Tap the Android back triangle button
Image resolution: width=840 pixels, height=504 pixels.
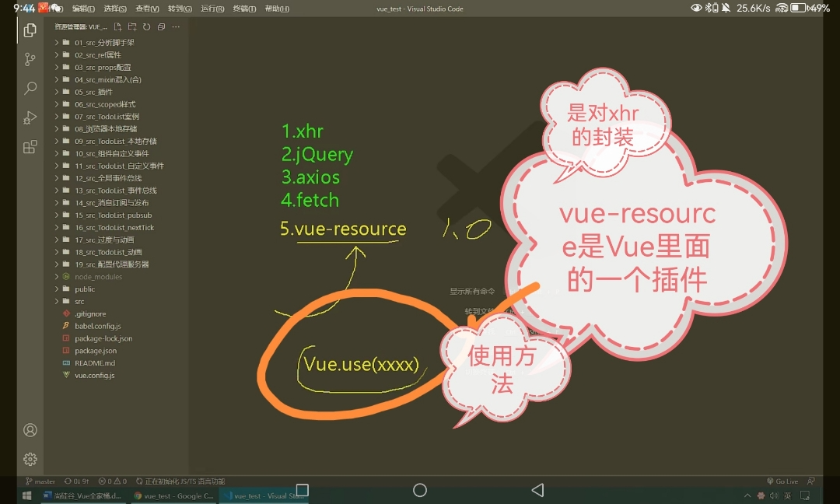tap(538, 490)
